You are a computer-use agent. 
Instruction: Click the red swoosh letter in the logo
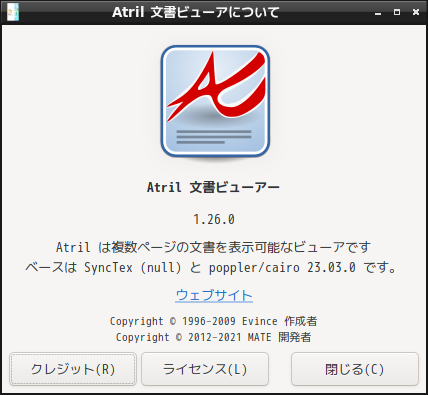217,85
